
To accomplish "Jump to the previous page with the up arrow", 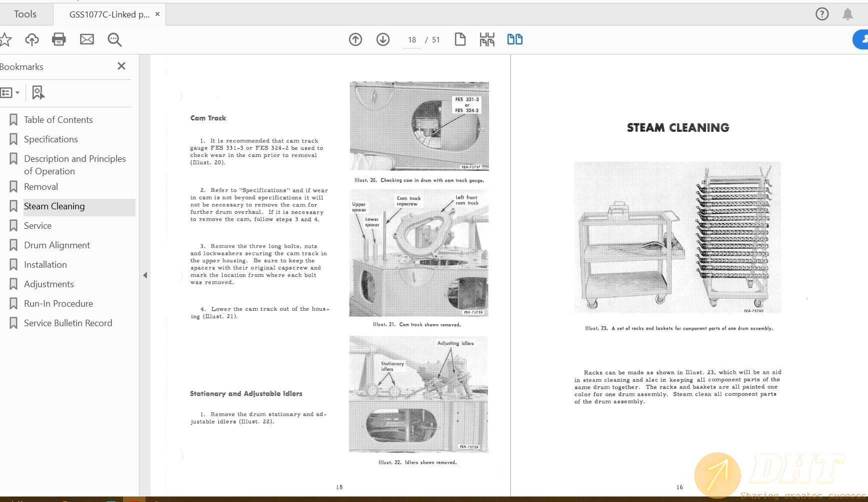I will 355,39.
